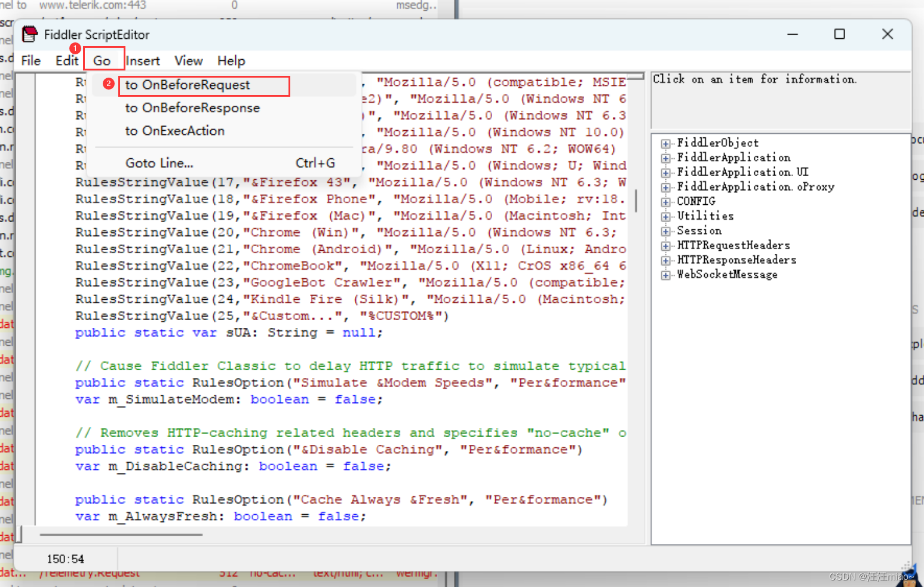The height and width of the screenshot is (587, 924).
Task: Click the 'm_SimulateModem' variable in code
Action: (171, 399)
